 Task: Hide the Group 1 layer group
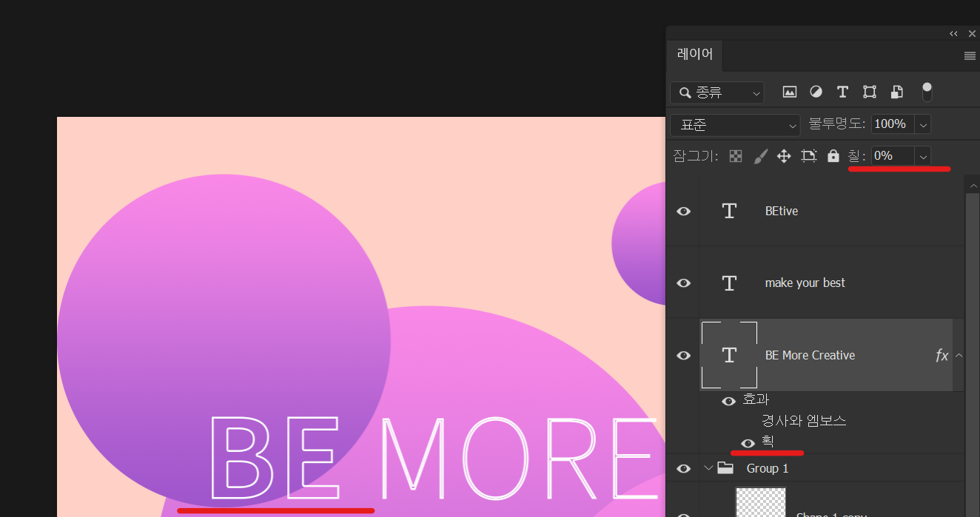pos(683,468)
